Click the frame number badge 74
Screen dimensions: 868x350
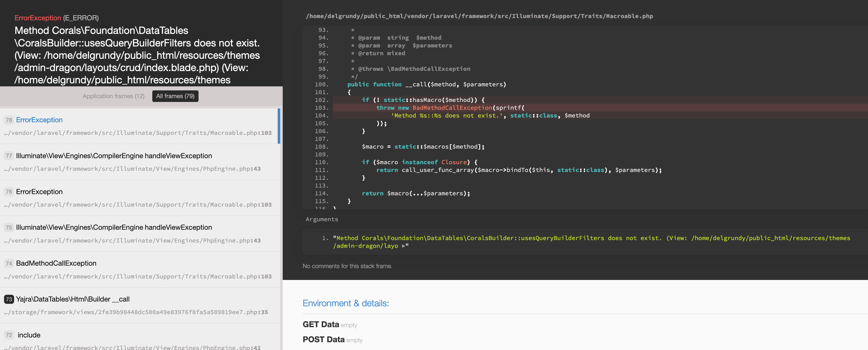point(9,264)
